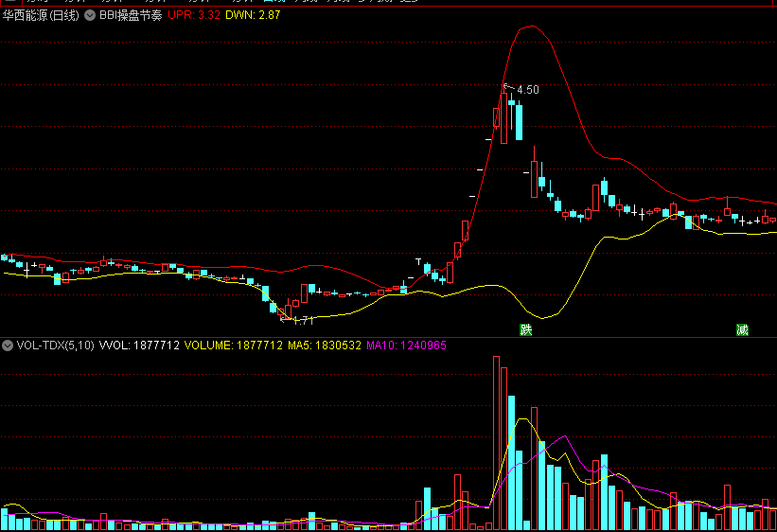The image size is (777, 532).
Task: Open the BBI indicator dropdown arrow
Action: pyautogui.click(x=90, y=15)
